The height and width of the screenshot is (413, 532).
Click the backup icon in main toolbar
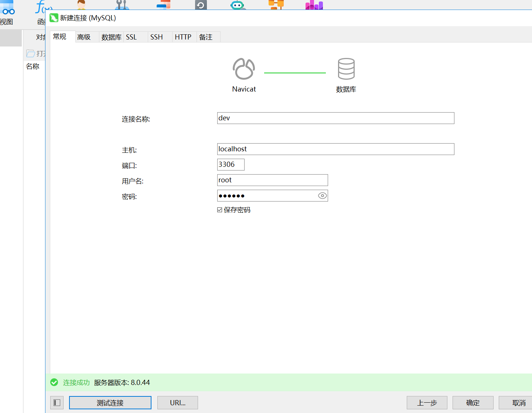pos(201,4)
